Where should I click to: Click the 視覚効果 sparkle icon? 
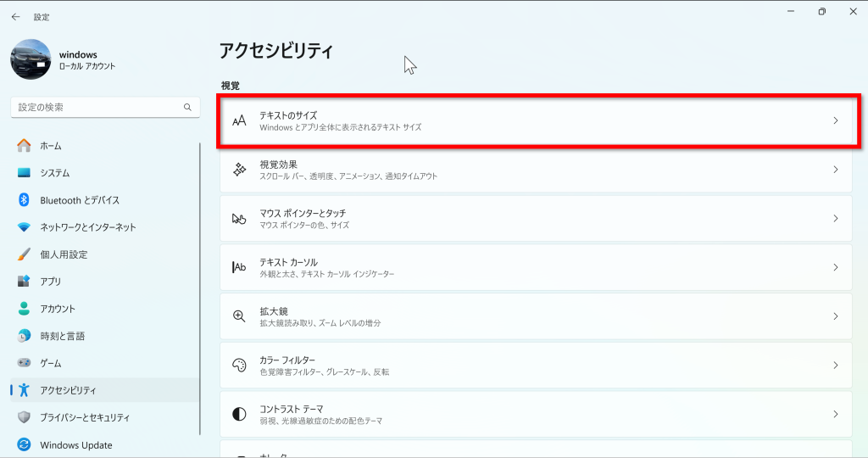(x=239, y=170)
